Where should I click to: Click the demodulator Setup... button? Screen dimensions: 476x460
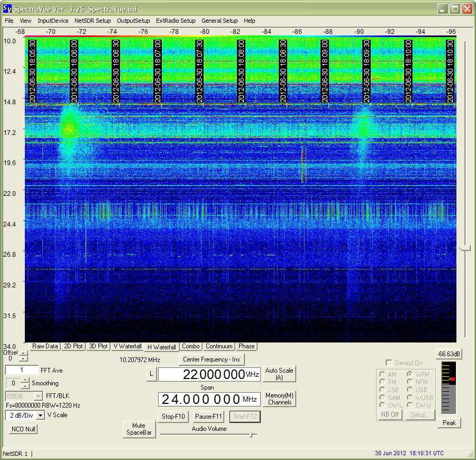point(420,414)
